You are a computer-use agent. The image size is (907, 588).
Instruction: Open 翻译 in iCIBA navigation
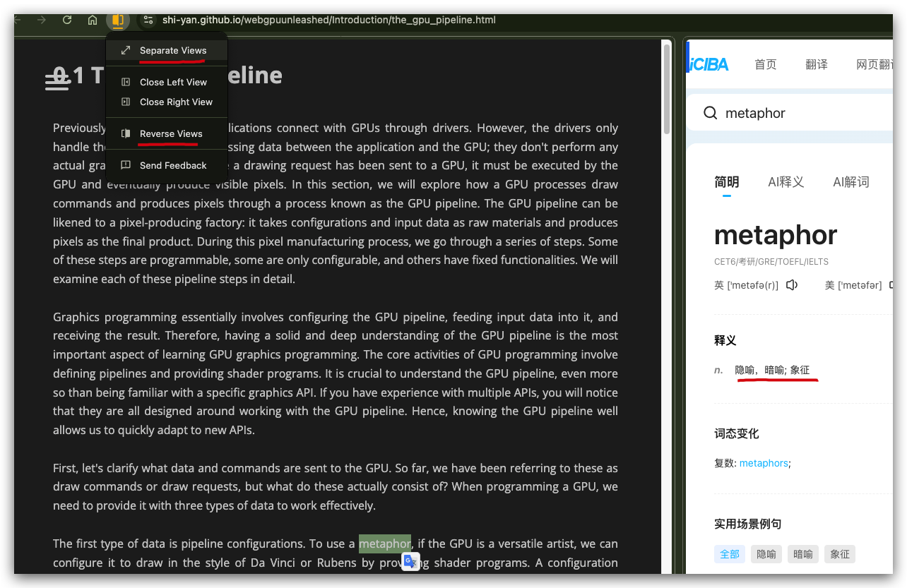(817, 64)
